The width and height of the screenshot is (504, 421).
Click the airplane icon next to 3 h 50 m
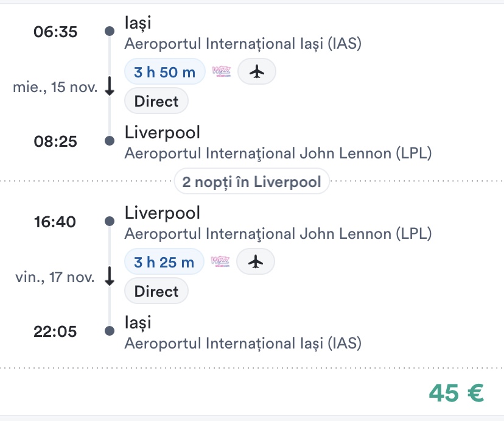[x=257, y=72]
